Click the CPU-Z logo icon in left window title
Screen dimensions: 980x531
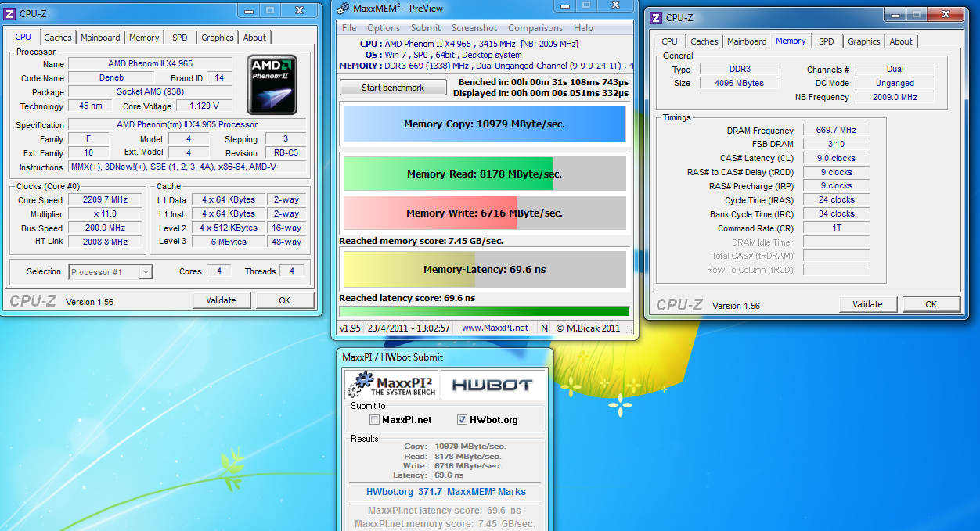(x=7, y=14)
